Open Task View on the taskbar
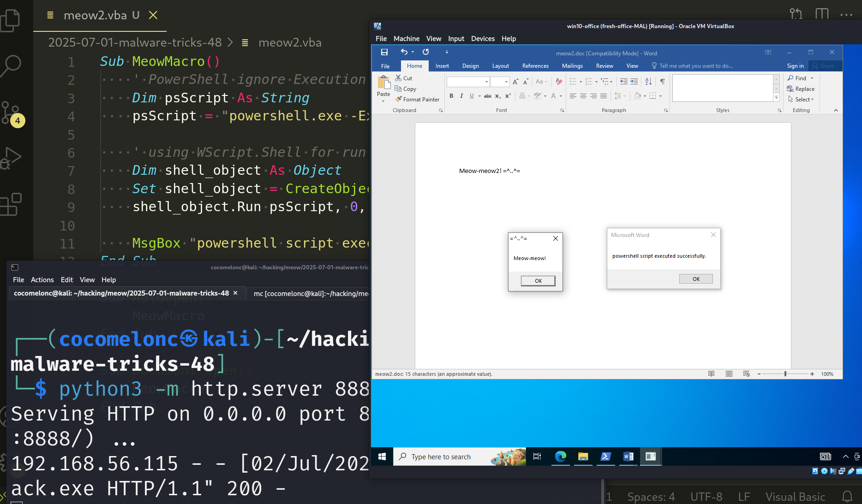The width and height of the screenshot is (862, 504). click(x=537, y=457)
